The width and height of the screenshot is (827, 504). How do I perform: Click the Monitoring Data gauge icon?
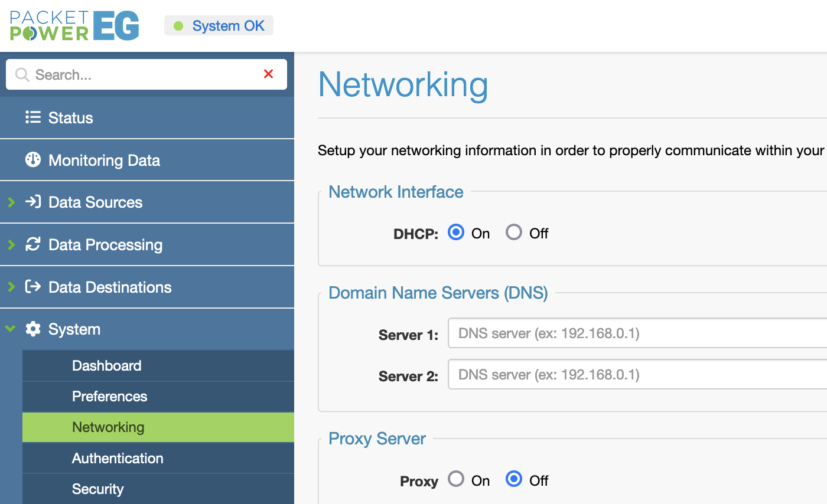(32, 160)
